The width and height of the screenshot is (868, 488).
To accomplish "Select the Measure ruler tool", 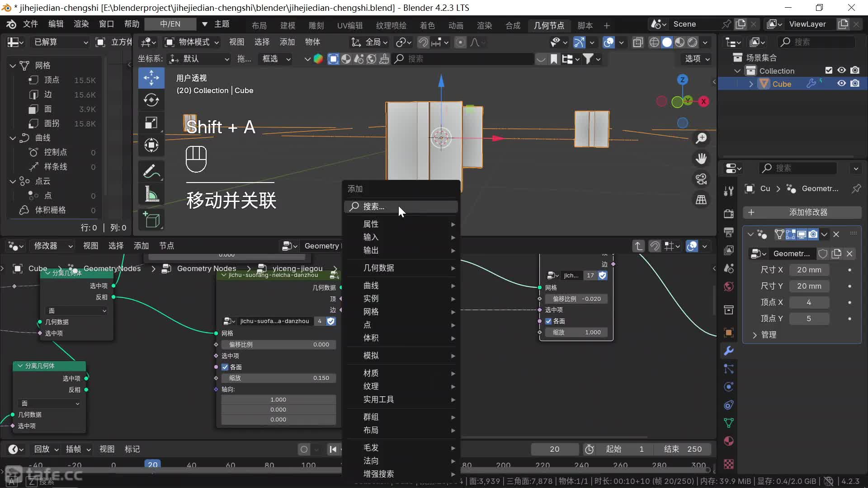I will pyautogui.click(x=151, y=194).
